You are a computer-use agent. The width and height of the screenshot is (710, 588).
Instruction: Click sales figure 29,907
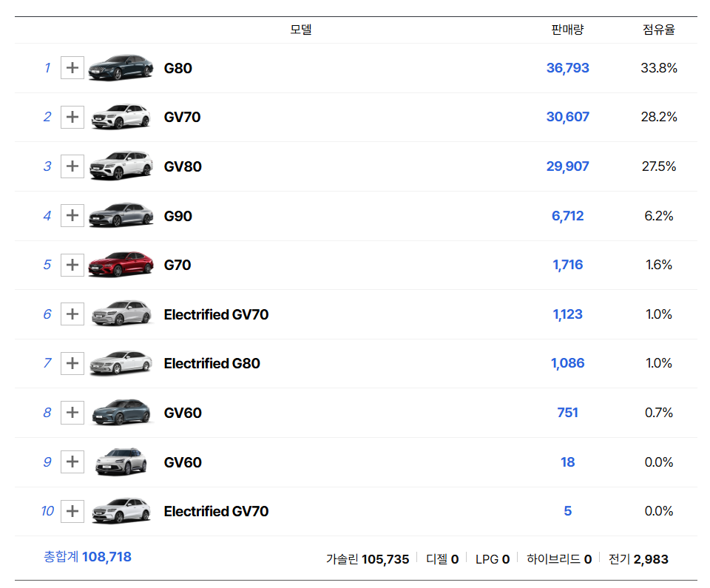(568, 166)
